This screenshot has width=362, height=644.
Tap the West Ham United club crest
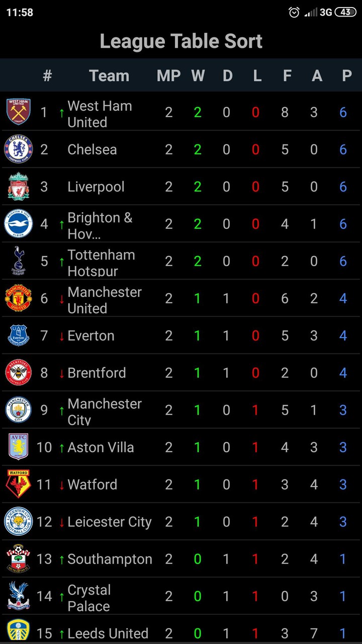19,112
